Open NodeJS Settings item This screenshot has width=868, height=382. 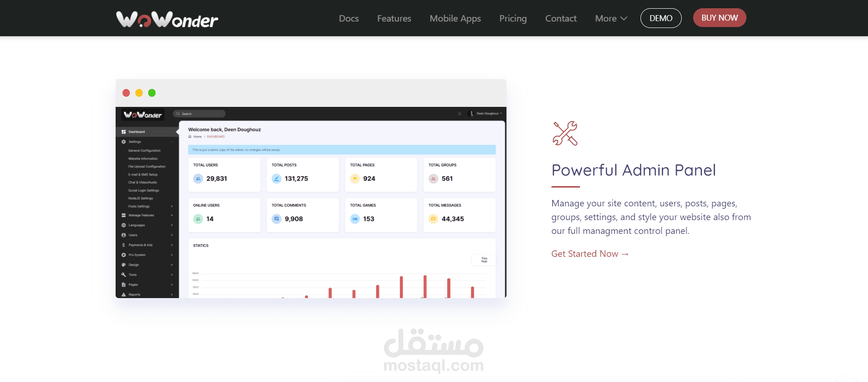[140, 199]
